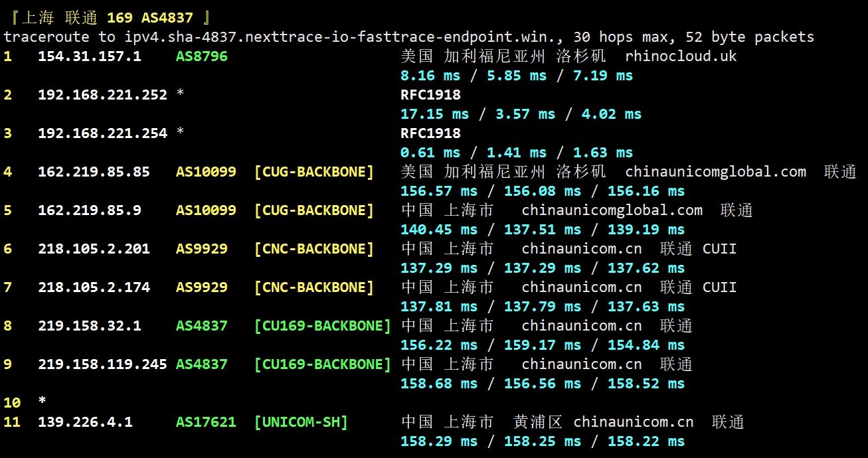Click the asterisk at hop 10

point(43,402)
